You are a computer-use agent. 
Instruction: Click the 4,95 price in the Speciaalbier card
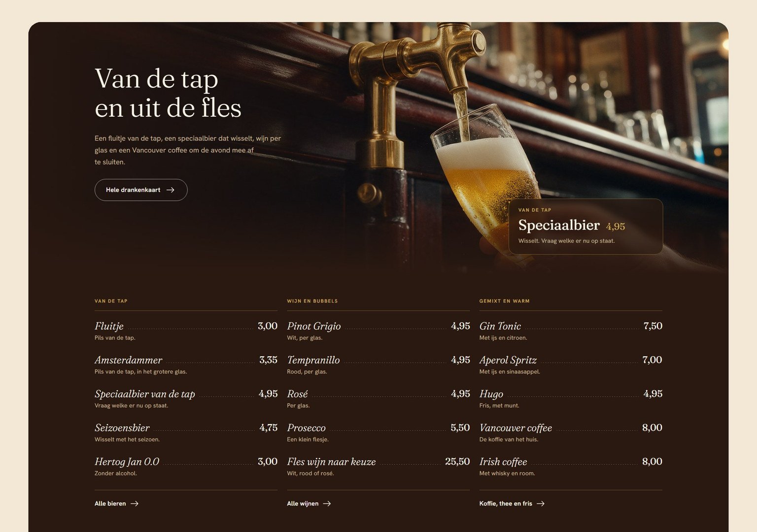616,227
